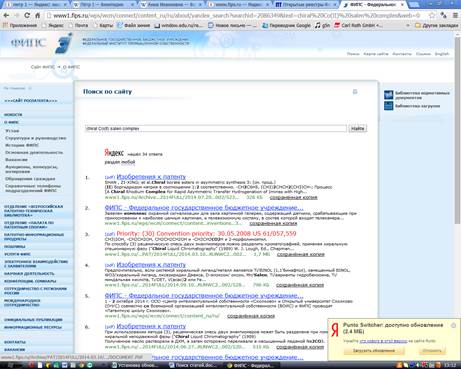461x369 pixels.
Task: Click the taskbar clock
Action: pyautogui.click(x=449, y=365)
